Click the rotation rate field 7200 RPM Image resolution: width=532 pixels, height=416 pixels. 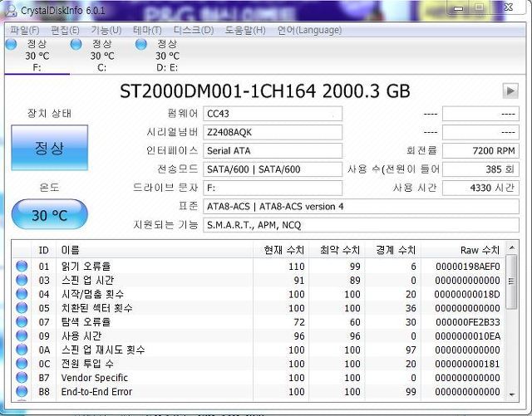click(x=480, y=150)
